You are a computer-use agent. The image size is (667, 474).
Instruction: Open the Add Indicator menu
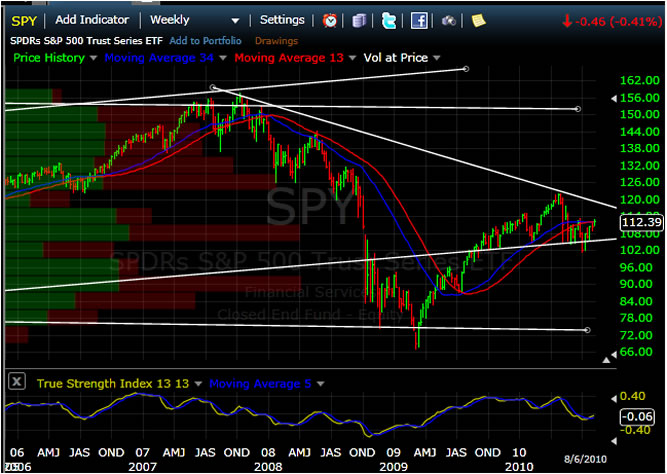tap(92, 20)
